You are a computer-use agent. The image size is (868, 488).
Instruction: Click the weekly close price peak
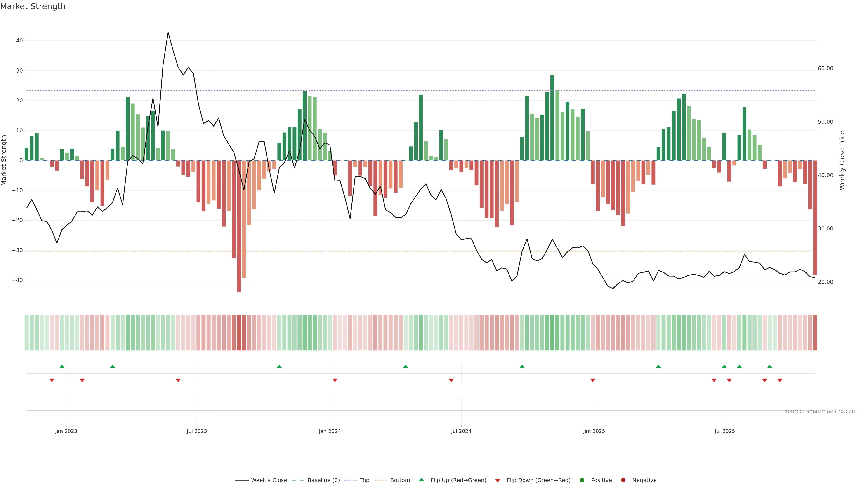click(x=168, y=33)
